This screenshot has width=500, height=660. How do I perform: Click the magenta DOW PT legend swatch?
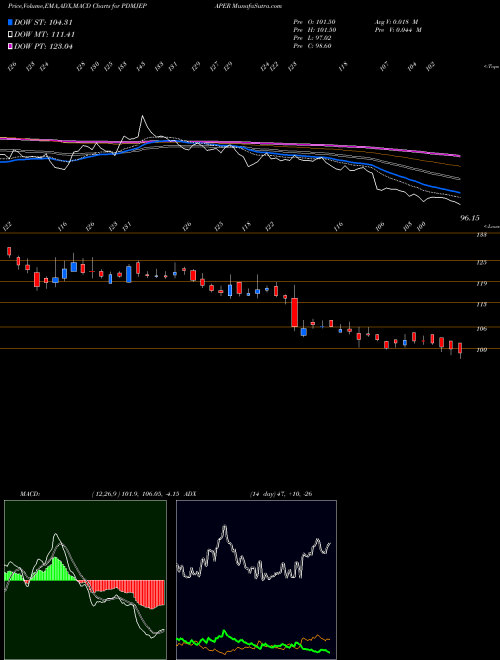pyautogui.click(x=10, y=46)
